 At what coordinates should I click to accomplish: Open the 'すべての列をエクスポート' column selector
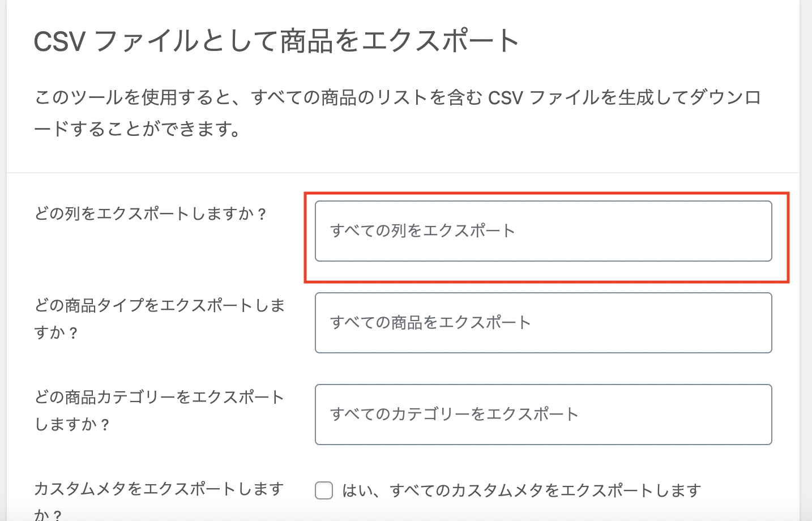click(x=542, y=231)
